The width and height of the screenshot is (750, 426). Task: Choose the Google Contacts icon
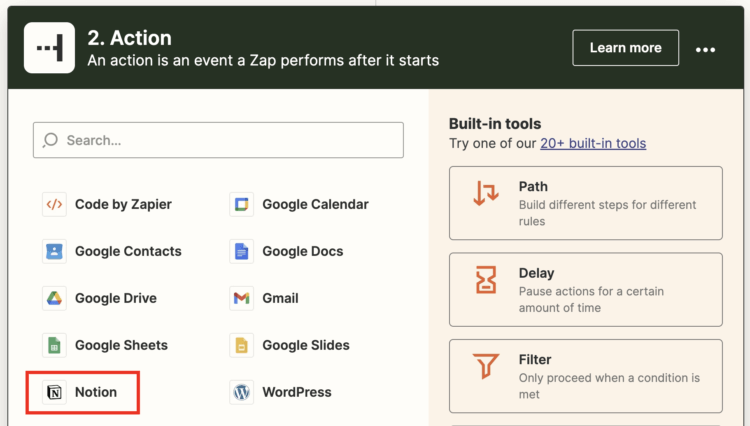click(x=54, y=251)
